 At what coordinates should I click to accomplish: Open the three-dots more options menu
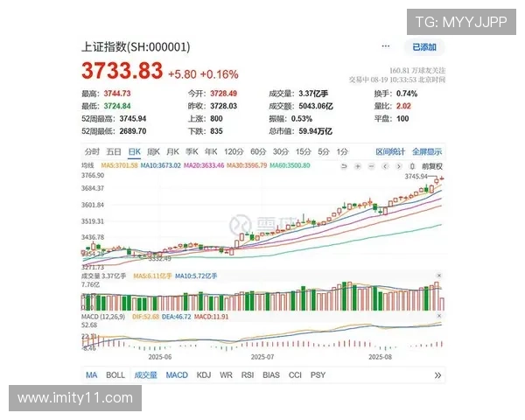point(385,46)
